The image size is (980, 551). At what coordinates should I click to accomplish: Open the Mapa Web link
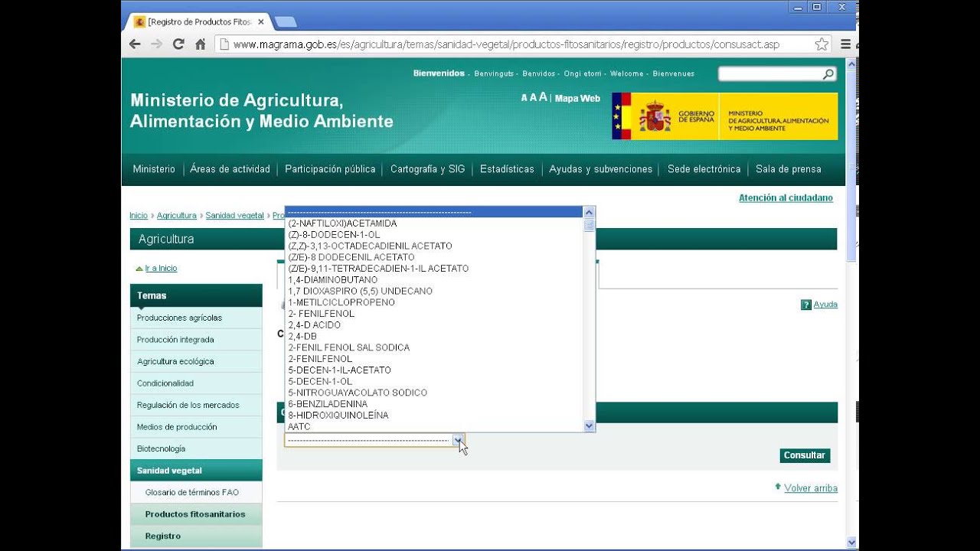[577, 99]
